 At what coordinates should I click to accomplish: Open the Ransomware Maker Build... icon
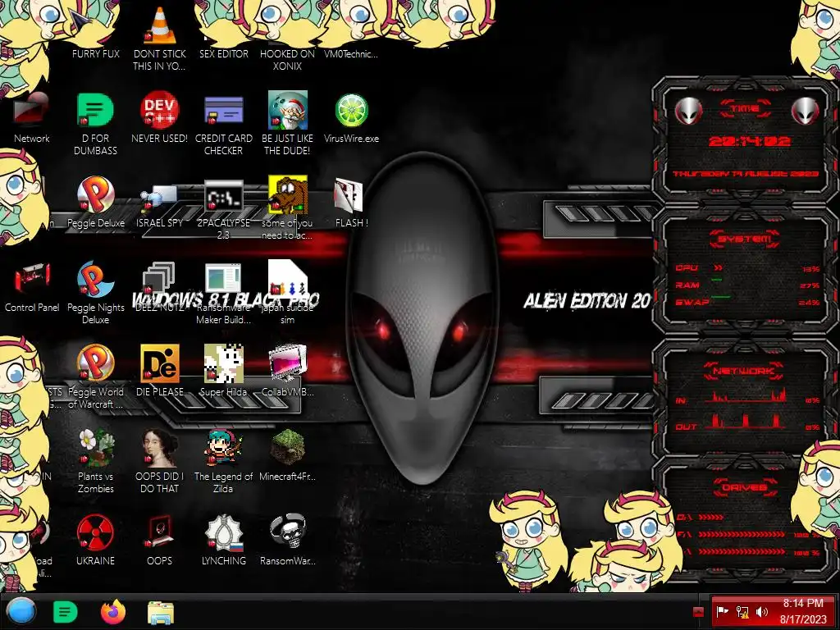point(223,294)
